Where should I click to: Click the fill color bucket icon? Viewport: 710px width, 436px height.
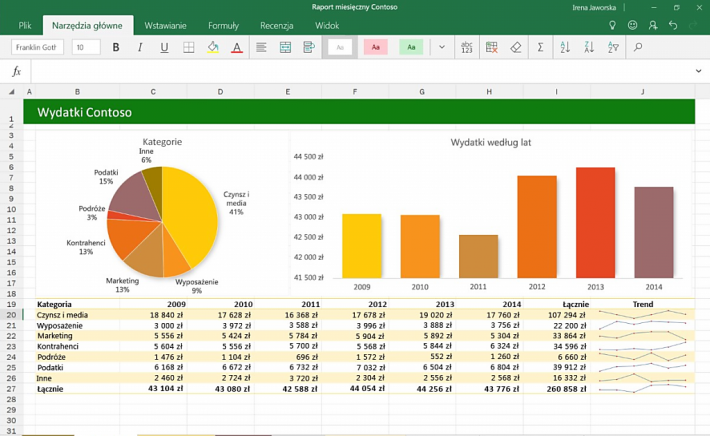coord(213,47)
